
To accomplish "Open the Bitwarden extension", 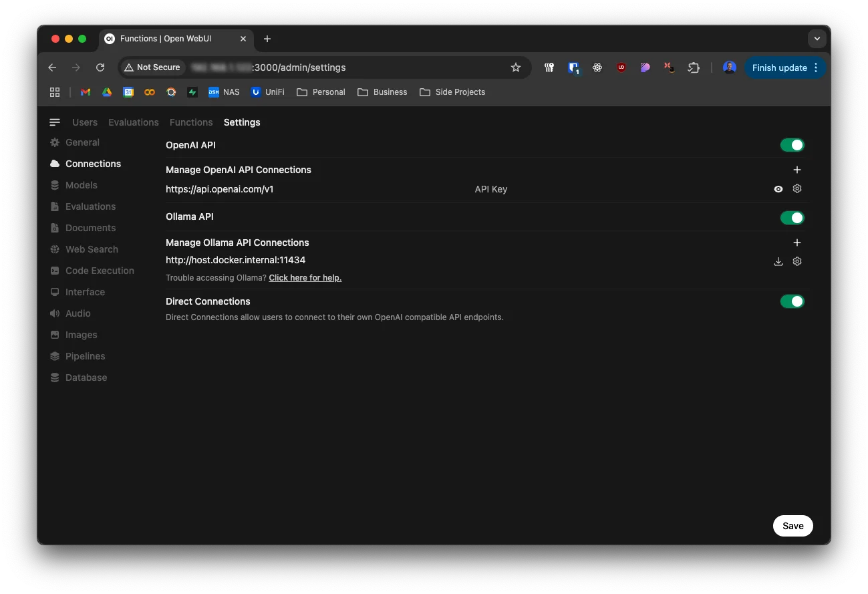I will 573,67.
